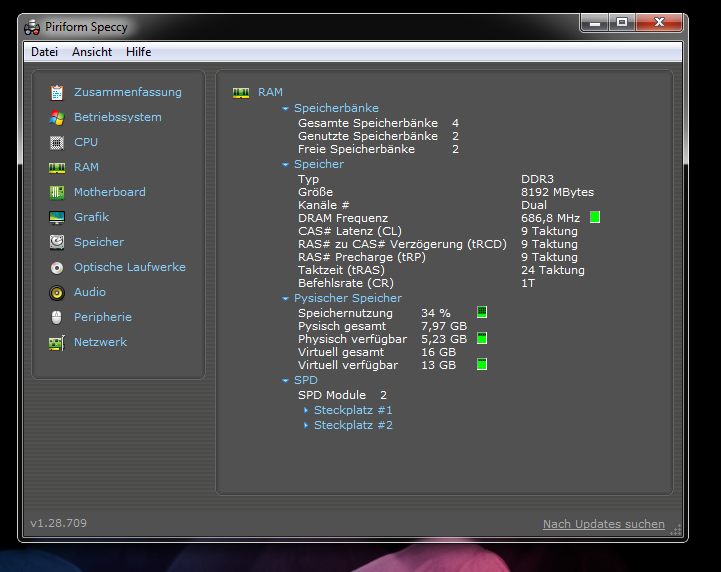Open the Ansicht menu
721x572 pixels.
(x=92, y=52)
